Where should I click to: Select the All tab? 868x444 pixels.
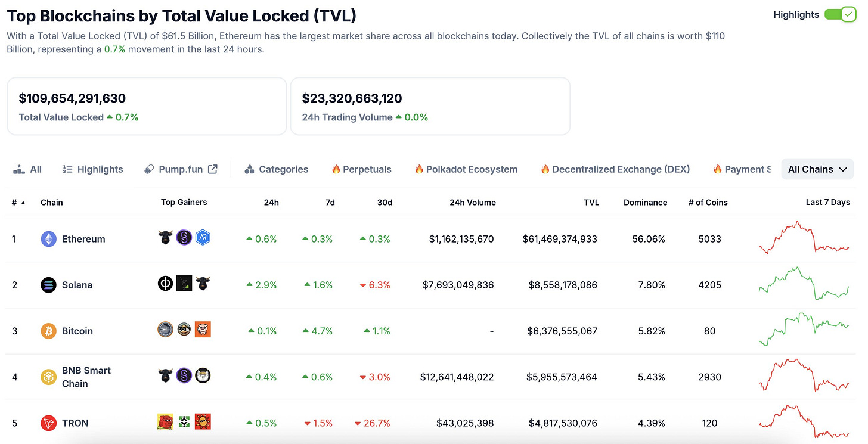(x=27, y=169)
